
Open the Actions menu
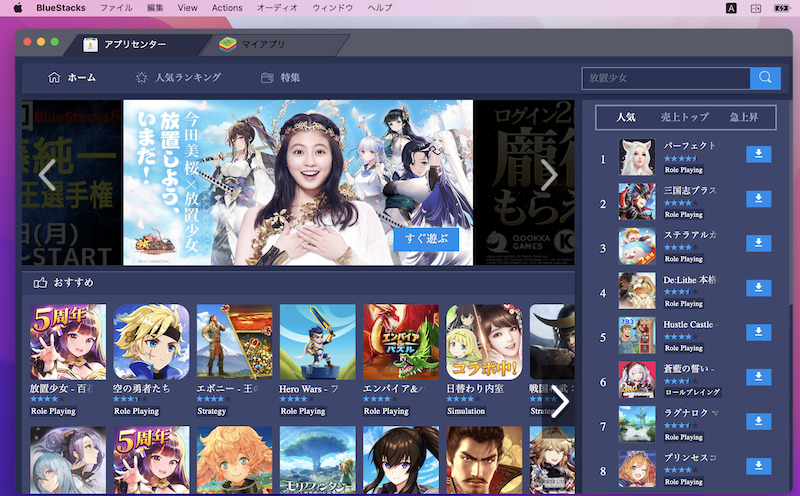(x=227, y=7)
